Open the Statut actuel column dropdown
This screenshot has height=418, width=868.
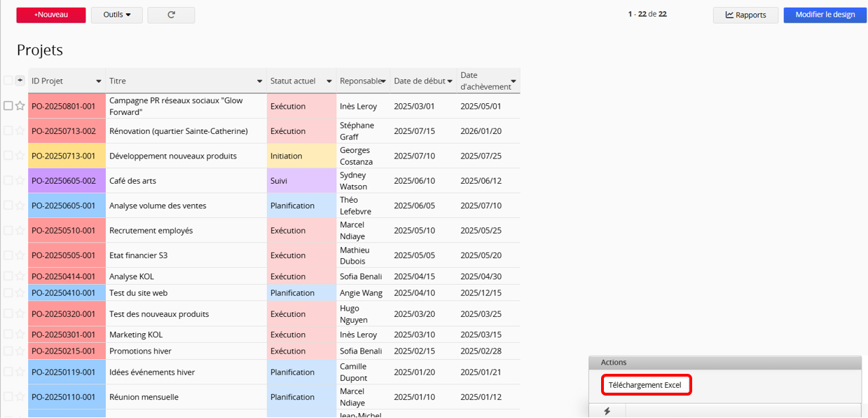point(329,81)
